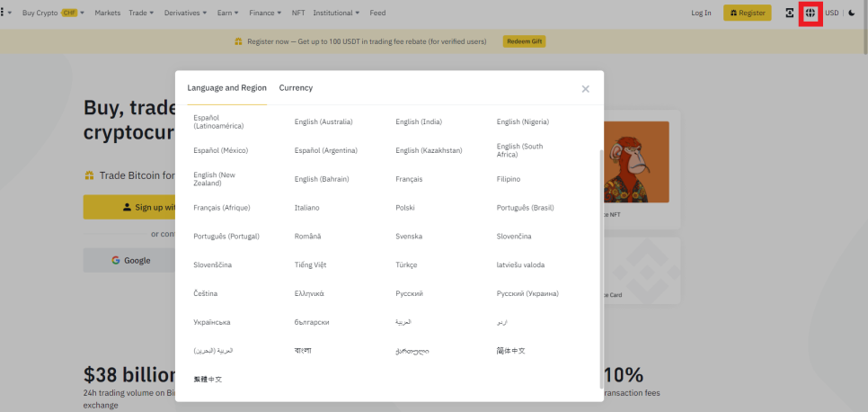Select 简体中文 language
The image size is (868, 412).
coord(511,351)
